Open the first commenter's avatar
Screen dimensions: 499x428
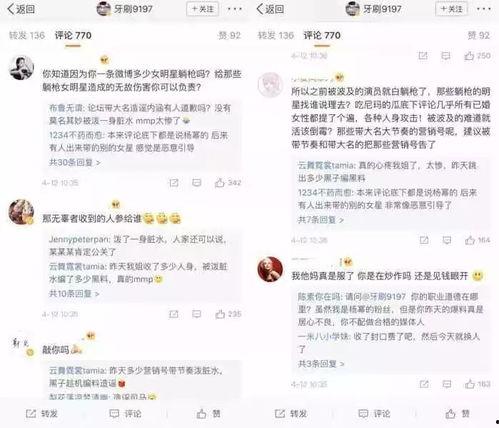21,68
